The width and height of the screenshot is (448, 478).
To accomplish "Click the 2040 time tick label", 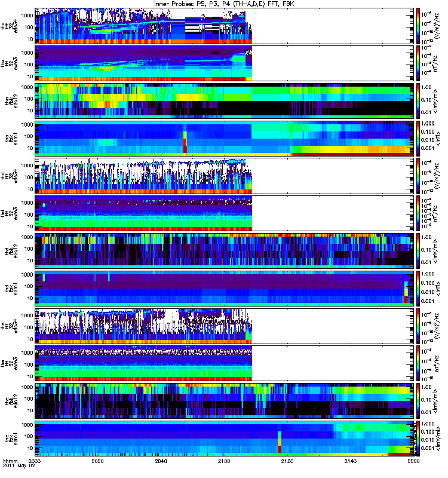I will point(161,461).
